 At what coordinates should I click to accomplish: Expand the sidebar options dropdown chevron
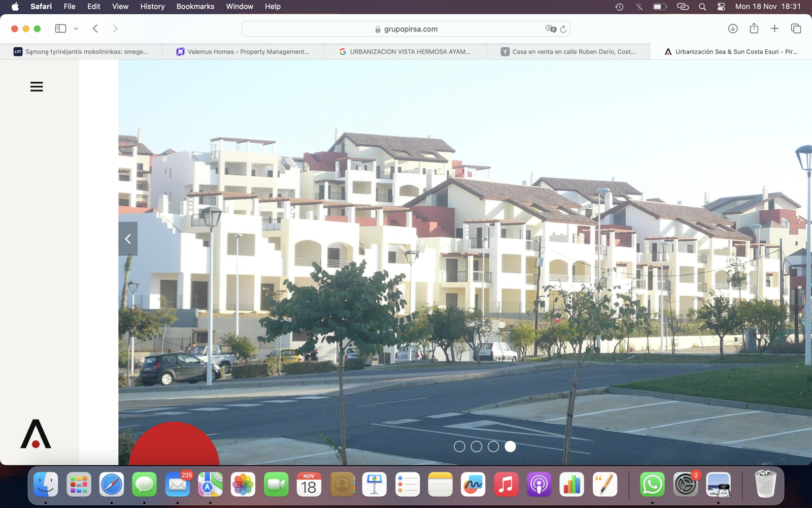tap(76, 29)
